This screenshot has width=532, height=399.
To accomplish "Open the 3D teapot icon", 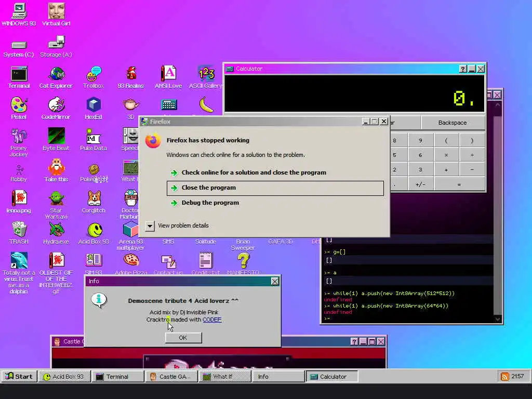I will pyautogui.click(x=130, y=109).
